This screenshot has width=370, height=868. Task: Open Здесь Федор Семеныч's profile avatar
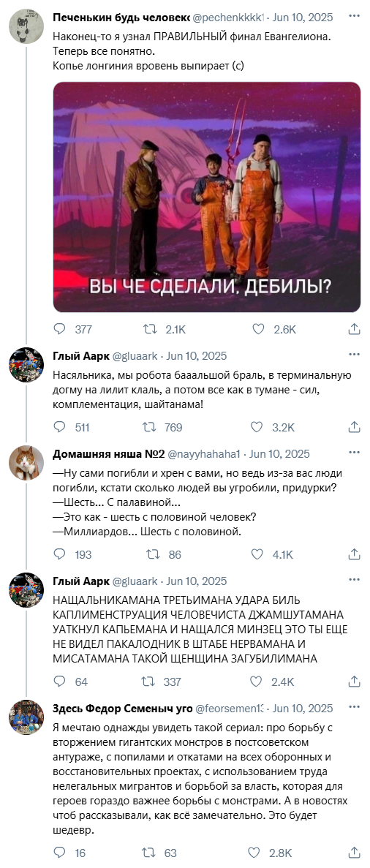click(26, 717)
